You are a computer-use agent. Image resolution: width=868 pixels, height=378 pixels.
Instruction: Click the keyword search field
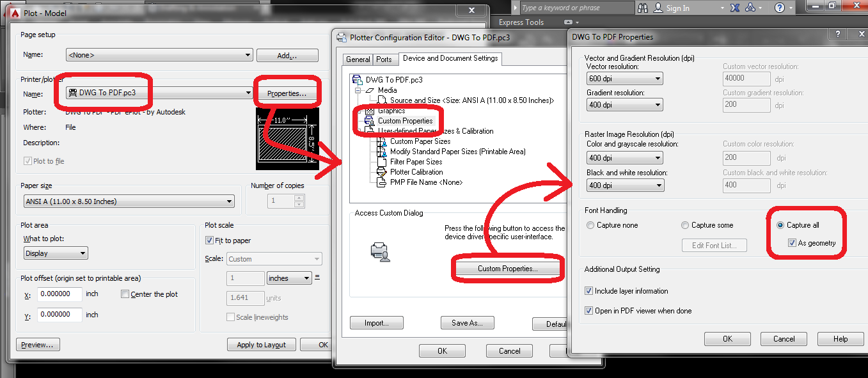pos(576,8)
